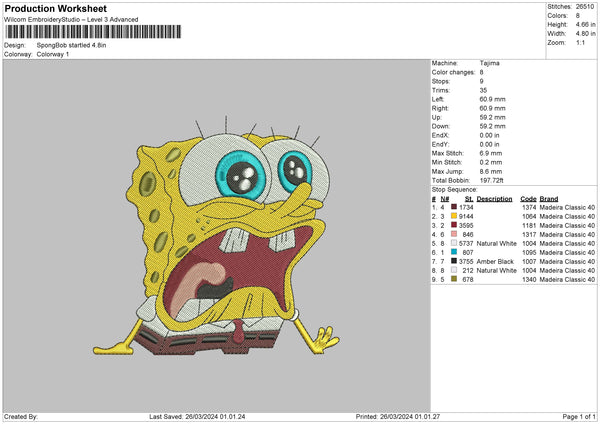
Task: Click the Max Jump value 8.6 mm
Action: (x=491, y=171)
